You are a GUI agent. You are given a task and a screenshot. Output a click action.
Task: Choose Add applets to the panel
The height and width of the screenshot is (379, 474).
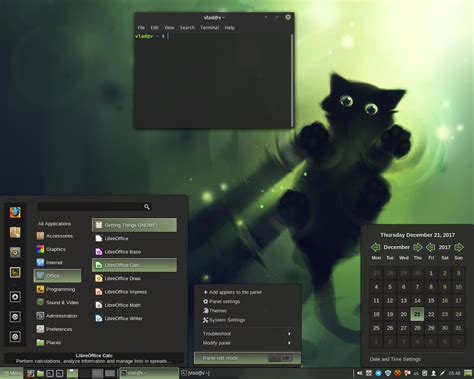tap(247, 292)
